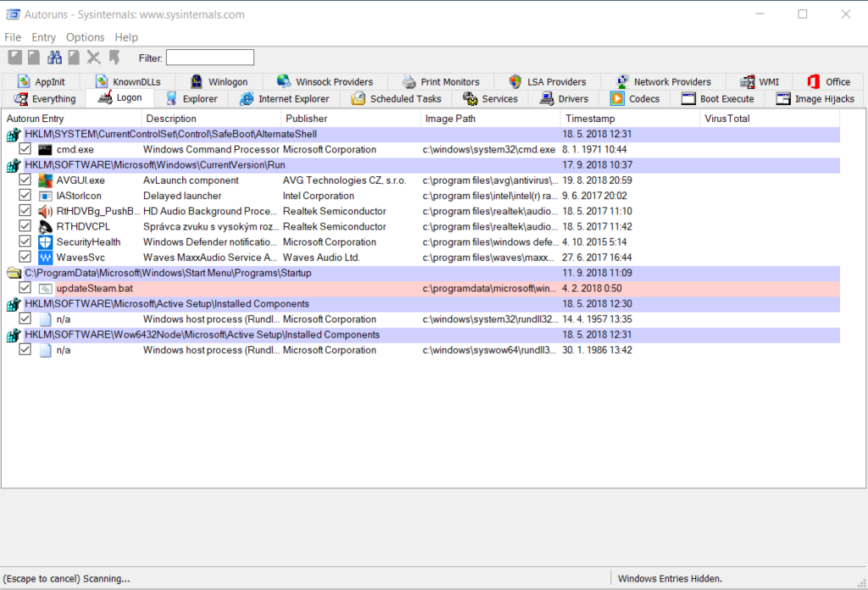868x590 pixels.
Task: Click the shield icon next to SecurityHealth
Action: [x=45, y=242]
